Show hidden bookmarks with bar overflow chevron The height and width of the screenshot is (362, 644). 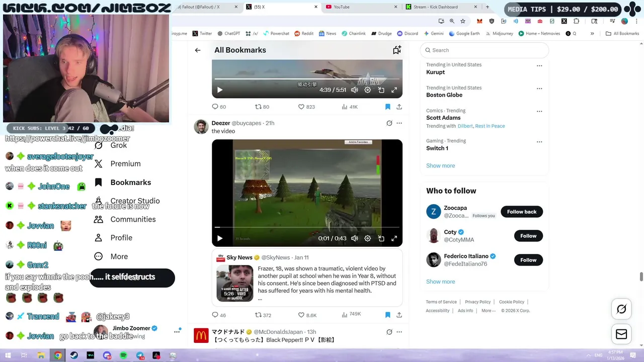click(x=592, y=34)
